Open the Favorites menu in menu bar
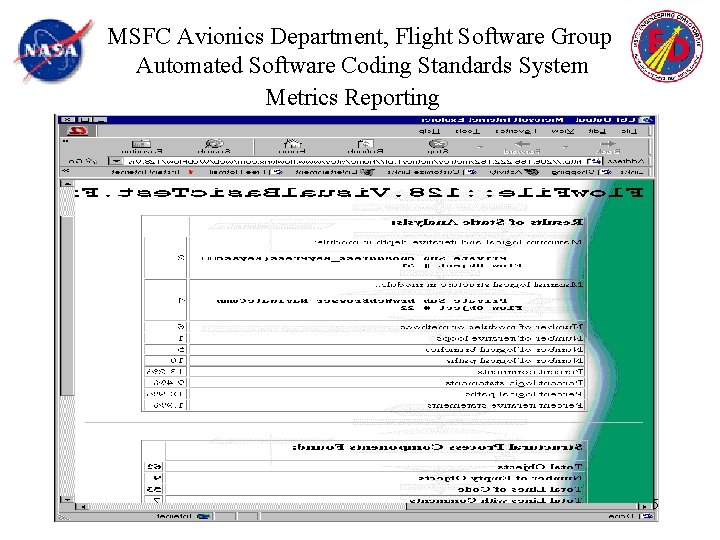720x540 pixels. click(515, 131)
